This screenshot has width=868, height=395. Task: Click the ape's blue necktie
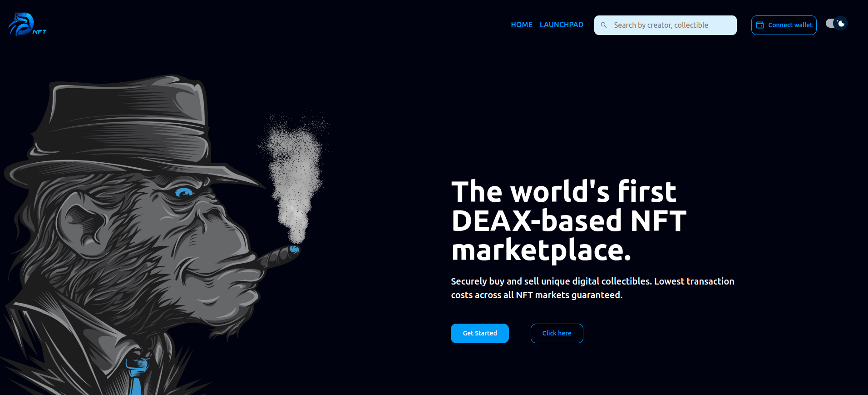136,375
